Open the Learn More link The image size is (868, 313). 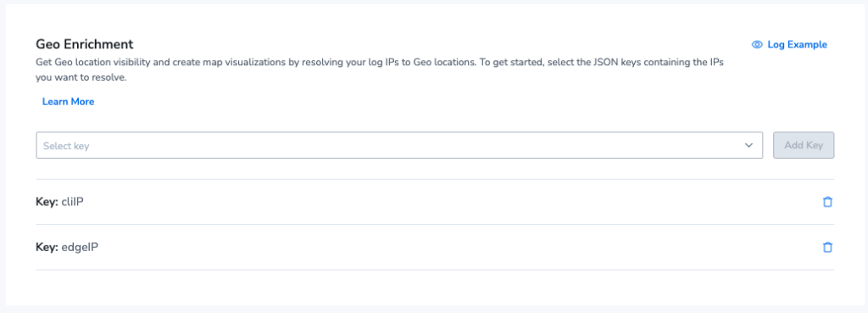68,102
